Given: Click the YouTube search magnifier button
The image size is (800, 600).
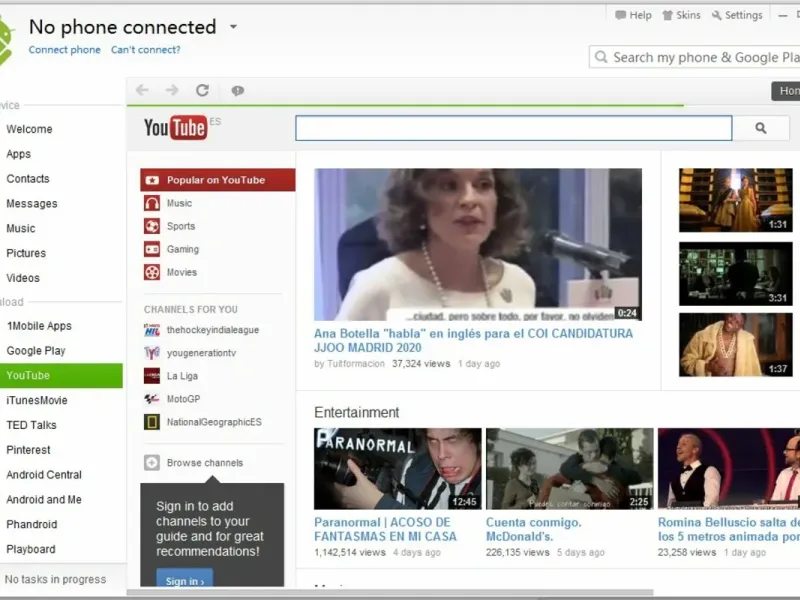Looking at the screenshot, I should [x=761, y=128].
